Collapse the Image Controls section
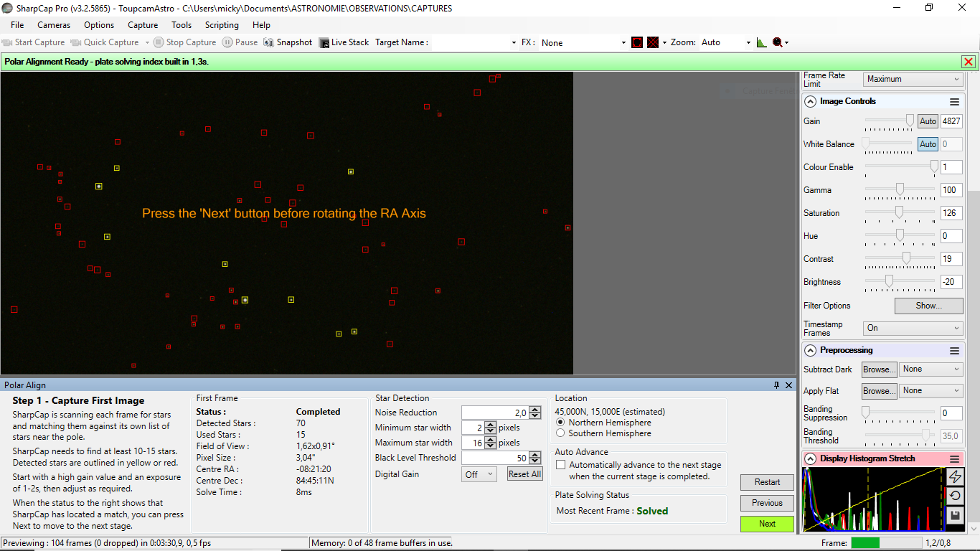980x551 pixels. pos(810,101)
